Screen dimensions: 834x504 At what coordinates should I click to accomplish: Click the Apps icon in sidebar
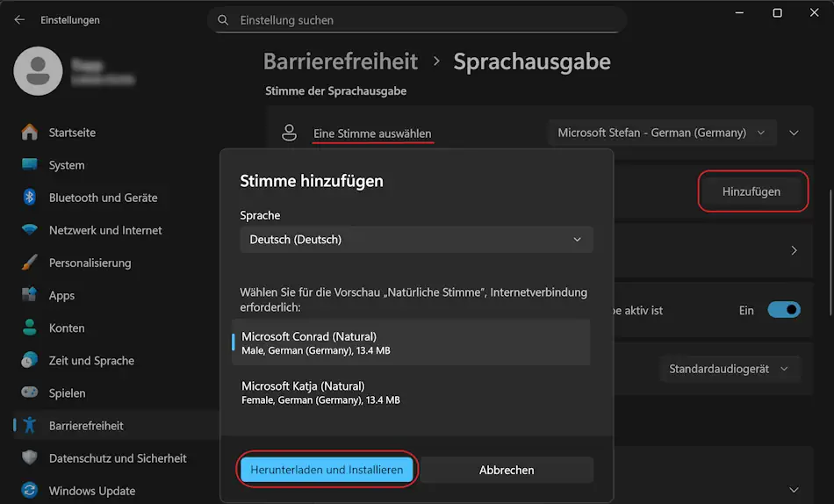click(30, 295)
